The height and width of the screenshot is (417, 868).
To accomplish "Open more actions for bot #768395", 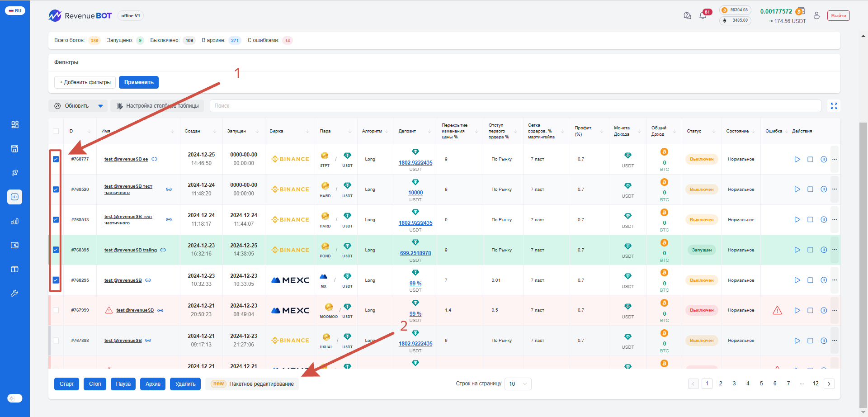I will click(x=835, y=250).
